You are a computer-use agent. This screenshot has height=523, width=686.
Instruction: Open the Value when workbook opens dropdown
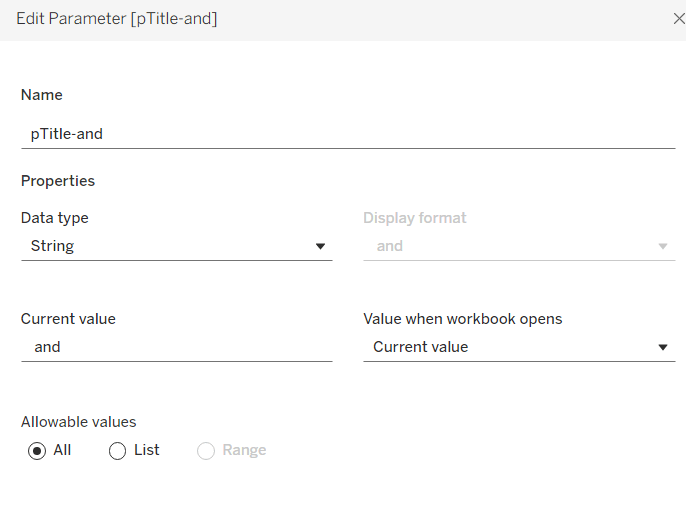pos(518,347)
